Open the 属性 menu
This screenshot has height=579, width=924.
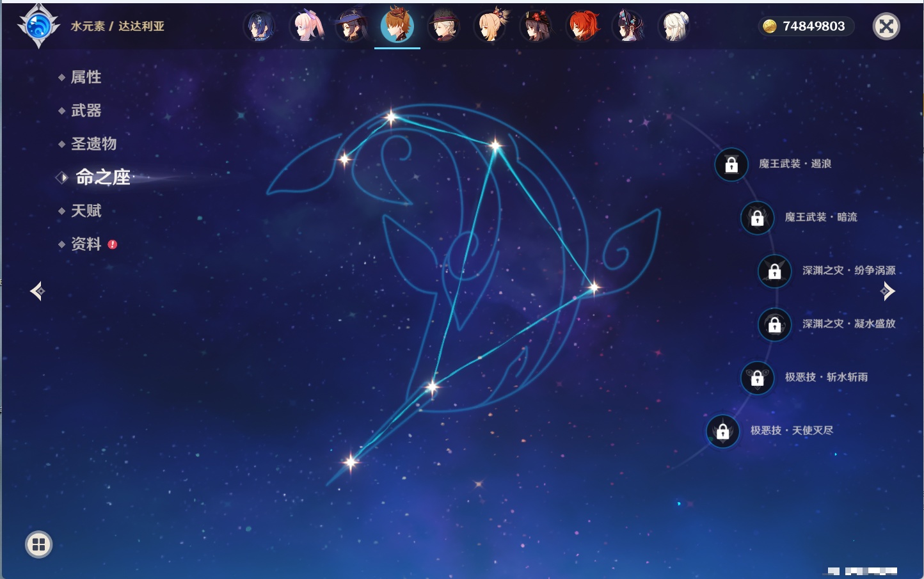[x=86, y=77]
